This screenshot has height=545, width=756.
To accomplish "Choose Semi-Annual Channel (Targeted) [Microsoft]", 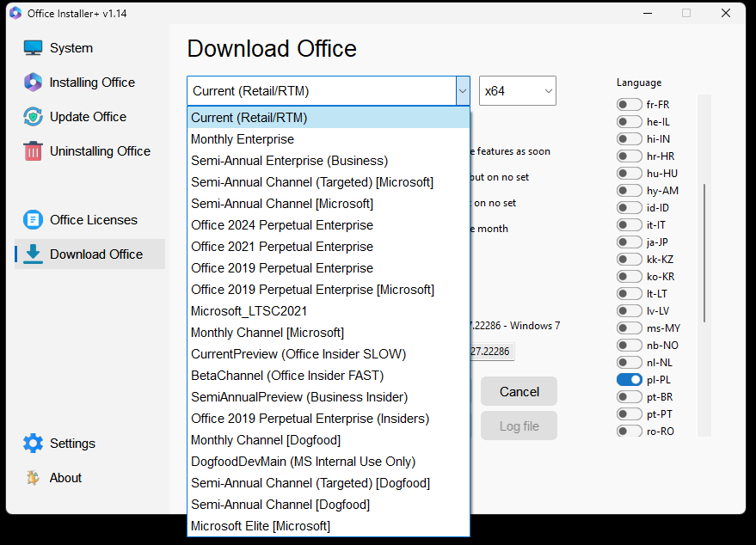I will [x=329, y=182].
